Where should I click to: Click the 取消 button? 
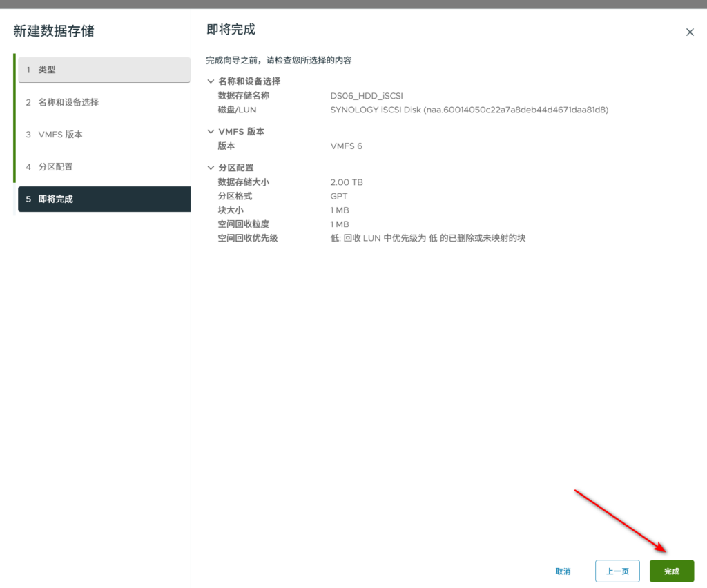pos(563,571)
